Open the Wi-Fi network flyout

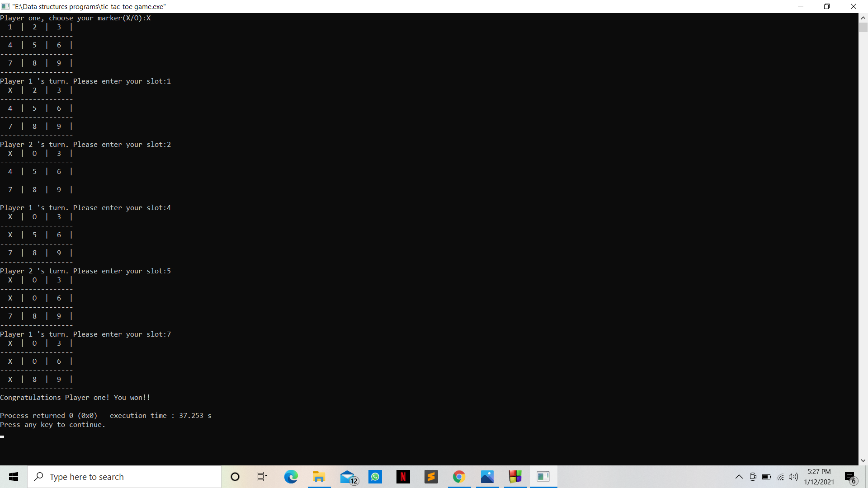click(x=780, y=477)
